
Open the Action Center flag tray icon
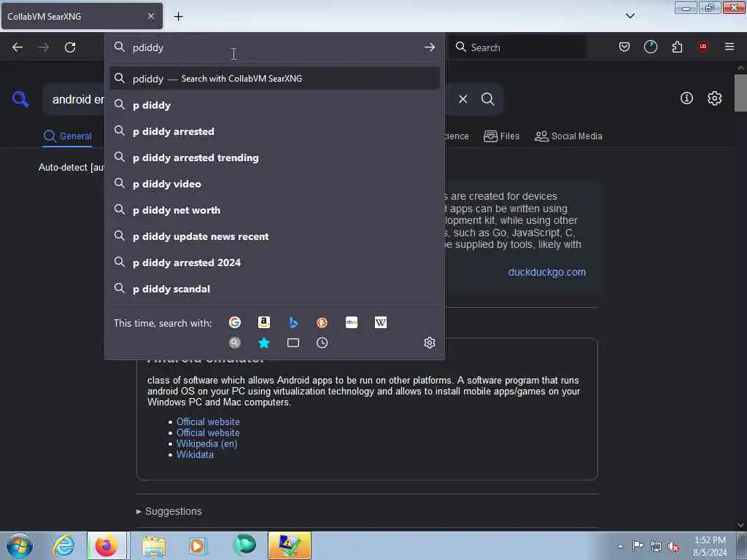638,545
